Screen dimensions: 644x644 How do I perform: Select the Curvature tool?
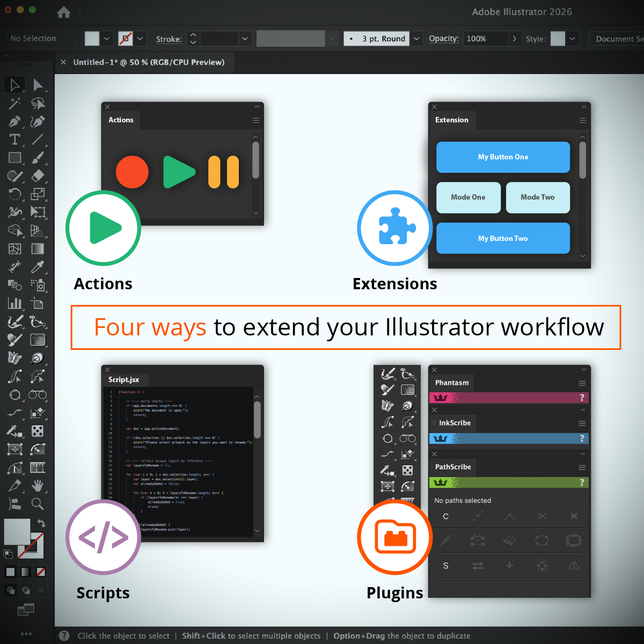(x=38, y=122)
